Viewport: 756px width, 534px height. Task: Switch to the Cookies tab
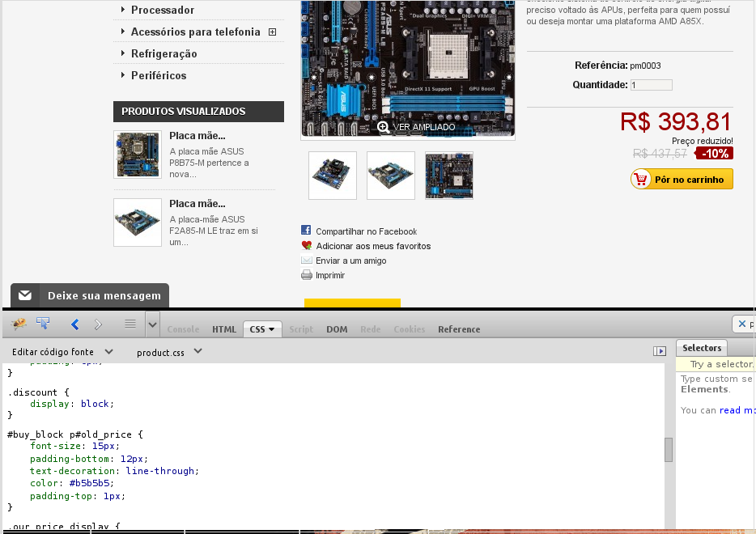pos(410,329)
